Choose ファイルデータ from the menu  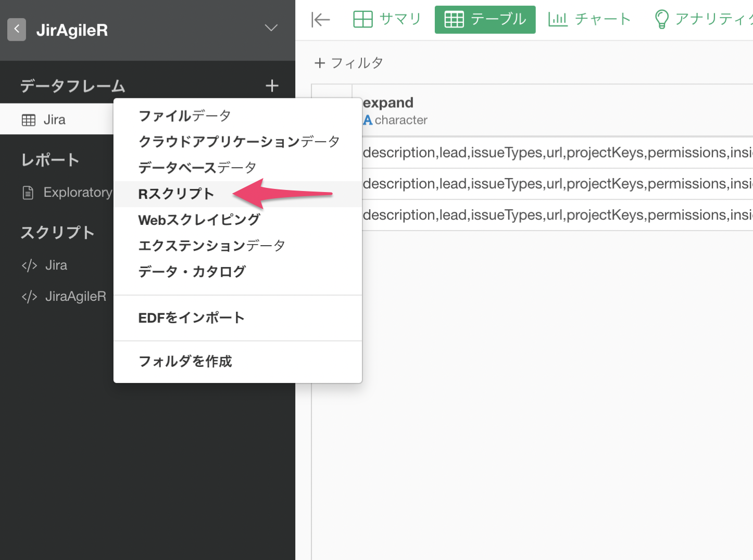click(184, 116)
